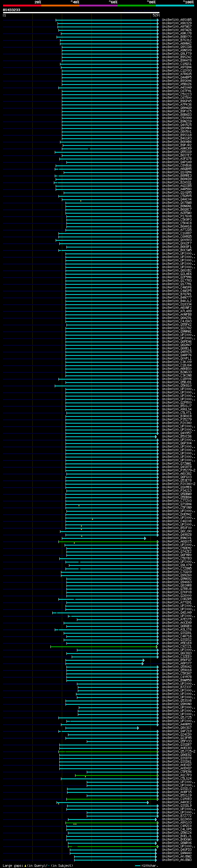Select the UniRef100_A4S0A9 label
The image size is (197, 868).
pyautogui.click(x=176, y=88)
